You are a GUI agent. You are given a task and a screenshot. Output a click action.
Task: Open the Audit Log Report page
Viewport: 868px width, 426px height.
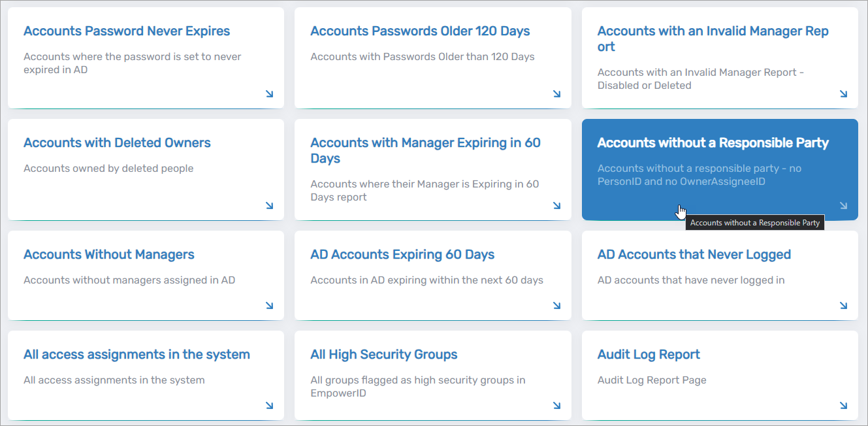648,354
